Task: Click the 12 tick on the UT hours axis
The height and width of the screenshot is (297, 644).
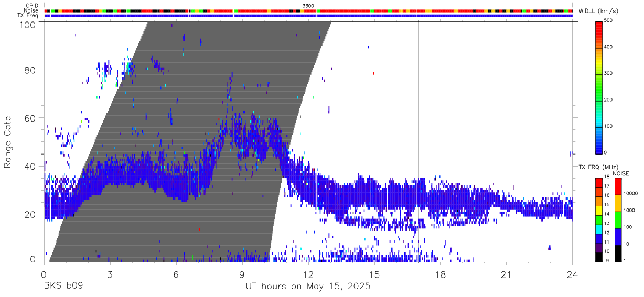Action: point(308,274)
